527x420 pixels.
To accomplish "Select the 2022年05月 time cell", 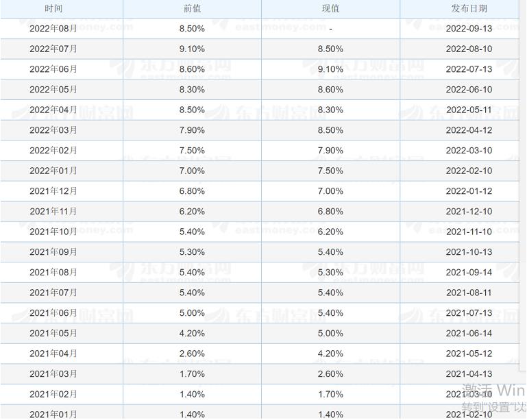I will pyautogui.click(x=53, y=90).
